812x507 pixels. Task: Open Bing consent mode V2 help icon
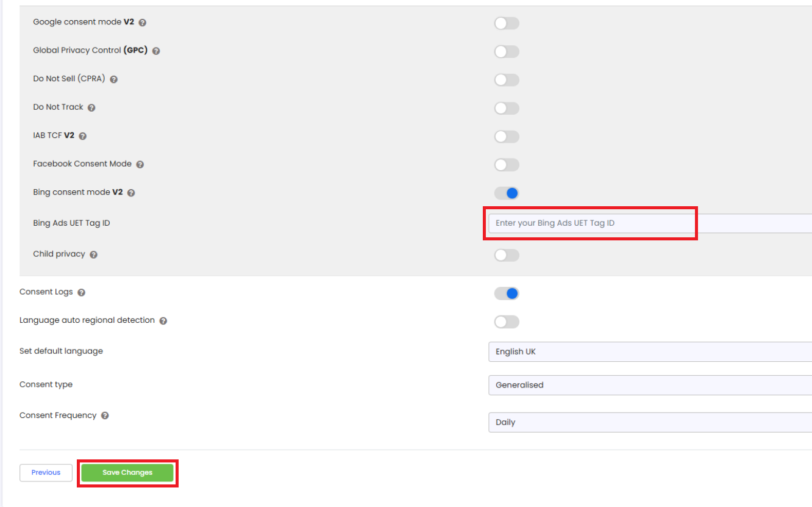[131, 193]
